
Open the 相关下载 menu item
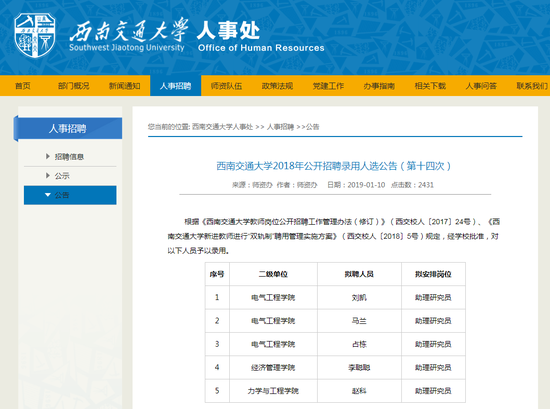point(430,86)
